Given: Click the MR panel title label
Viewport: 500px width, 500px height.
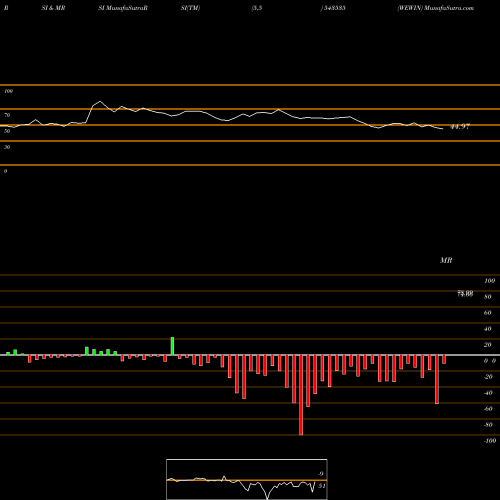Looking at the screenshot, I should [x=446, y=260].
